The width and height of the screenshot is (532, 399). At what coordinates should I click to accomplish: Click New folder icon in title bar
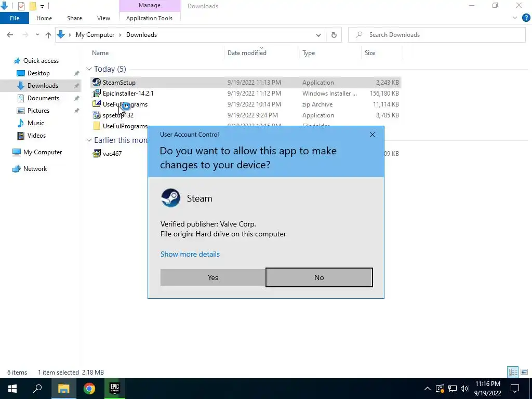click(x=33, y=6)
